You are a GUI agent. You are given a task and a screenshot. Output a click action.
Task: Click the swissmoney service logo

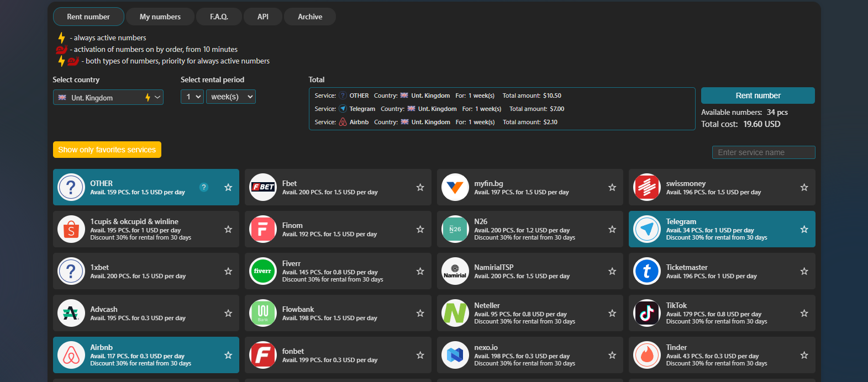point(647,187)
